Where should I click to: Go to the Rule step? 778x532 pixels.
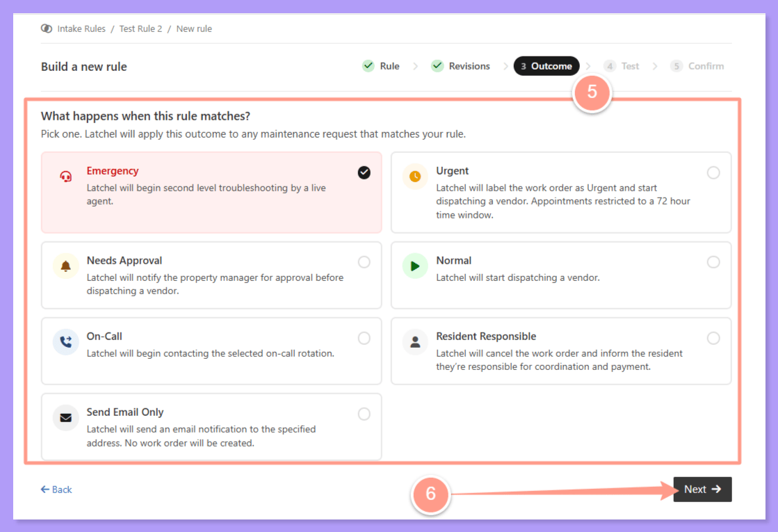coord(381,66)
